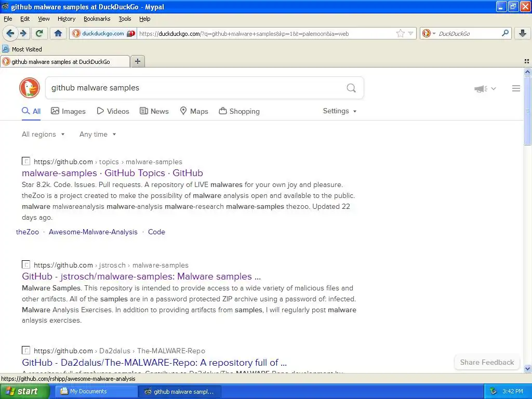Open the Home page icon

pyautogui.click(x=58, y=33)
